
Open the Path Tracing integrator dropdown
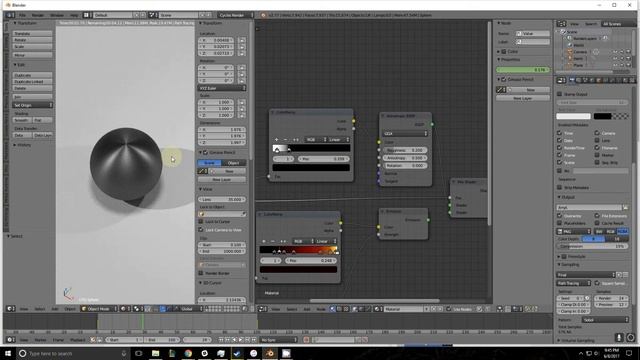point(573,283)
